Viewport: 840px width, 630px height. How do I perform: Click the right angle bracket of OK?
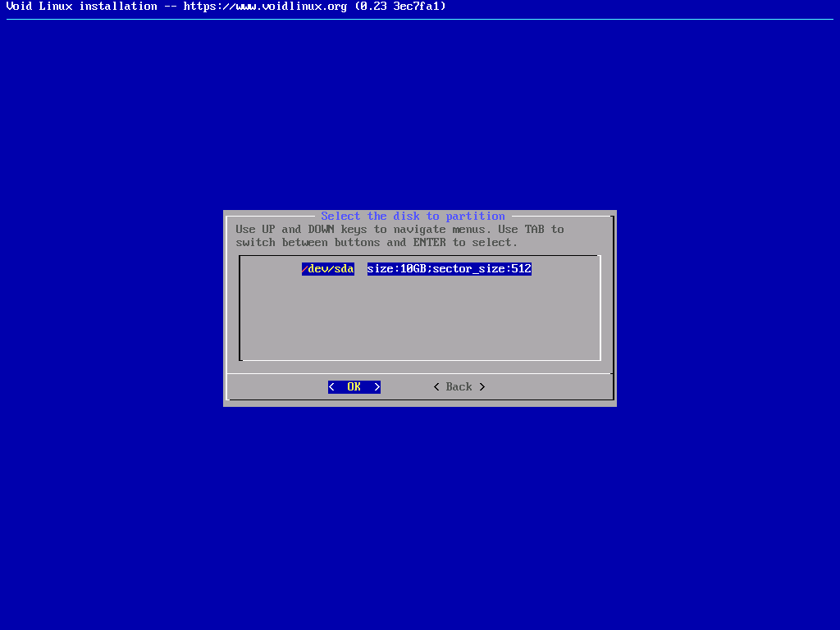(x=377, y=387)
